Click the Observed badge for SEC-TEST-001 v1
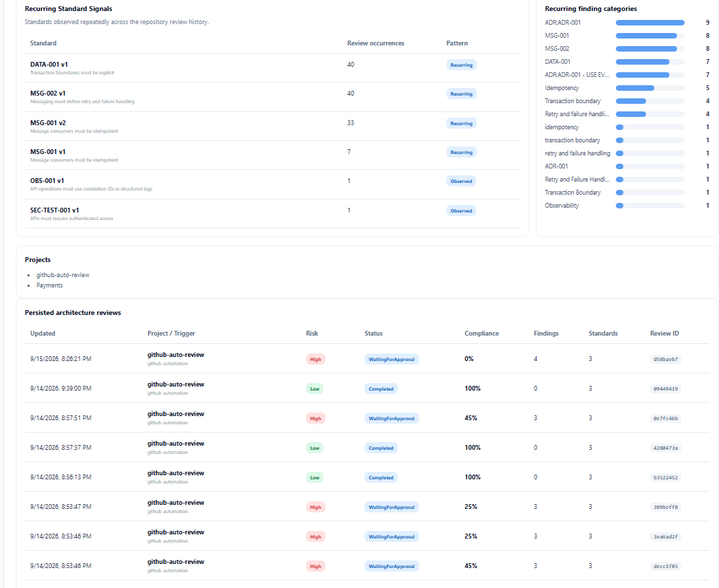 [461, 211]
